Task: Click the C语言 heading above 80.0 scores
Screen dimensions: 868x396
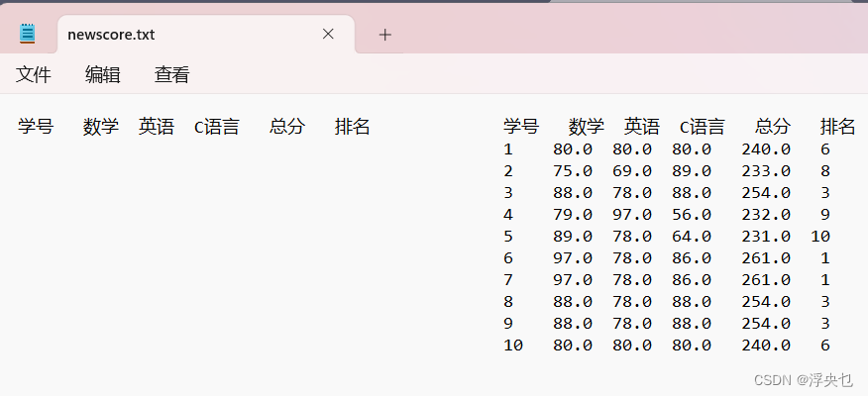Action: (702, 127)
